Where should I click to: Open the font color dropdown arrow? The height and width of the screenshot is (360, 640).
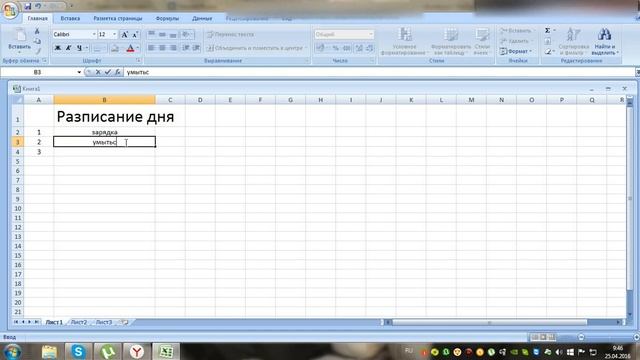tap(138, 49)
